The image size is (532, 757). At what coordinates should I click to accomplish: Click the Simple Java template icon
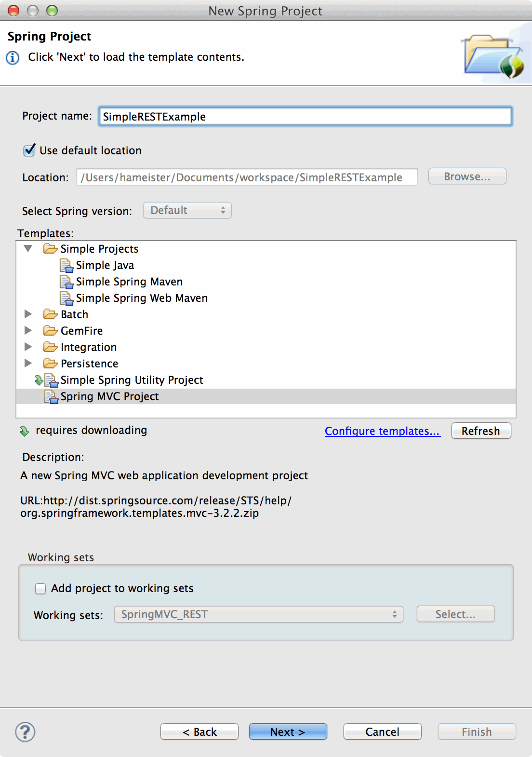tap(66, 266)
